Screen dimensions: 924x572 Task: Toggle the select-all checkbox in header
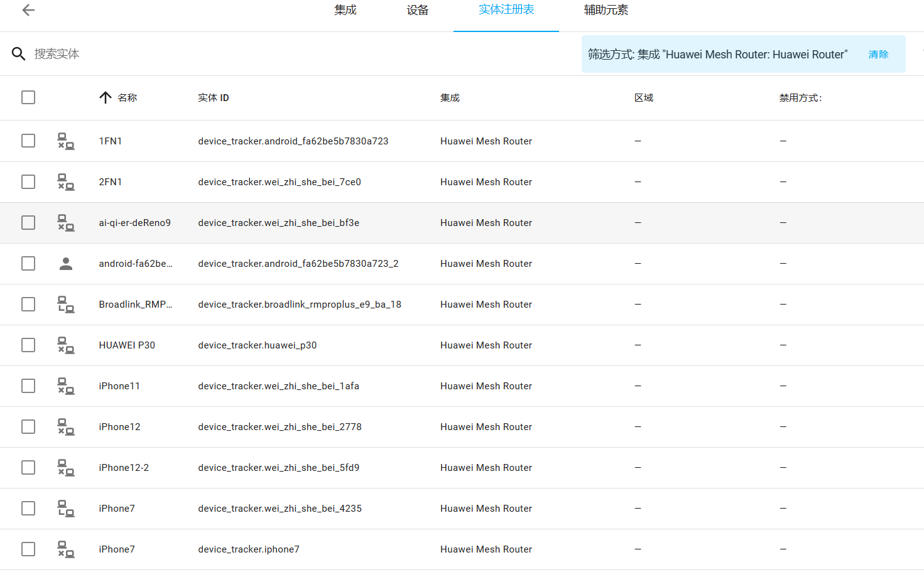(x=28, y=97)
